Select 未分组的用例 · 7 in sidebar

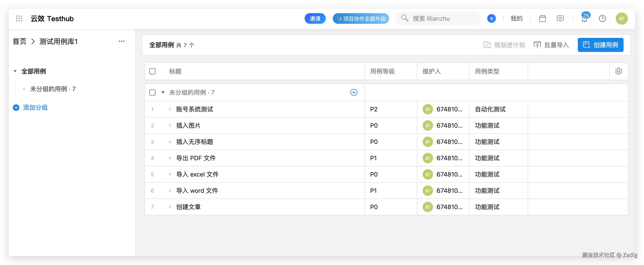point(53,89)
